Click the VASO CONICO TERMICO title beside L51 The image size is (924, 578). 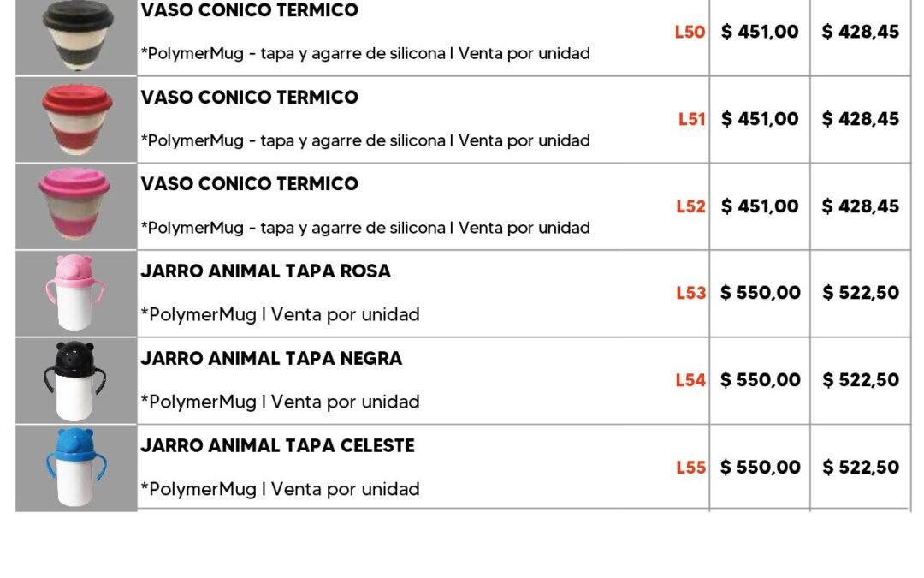(249, 98)
